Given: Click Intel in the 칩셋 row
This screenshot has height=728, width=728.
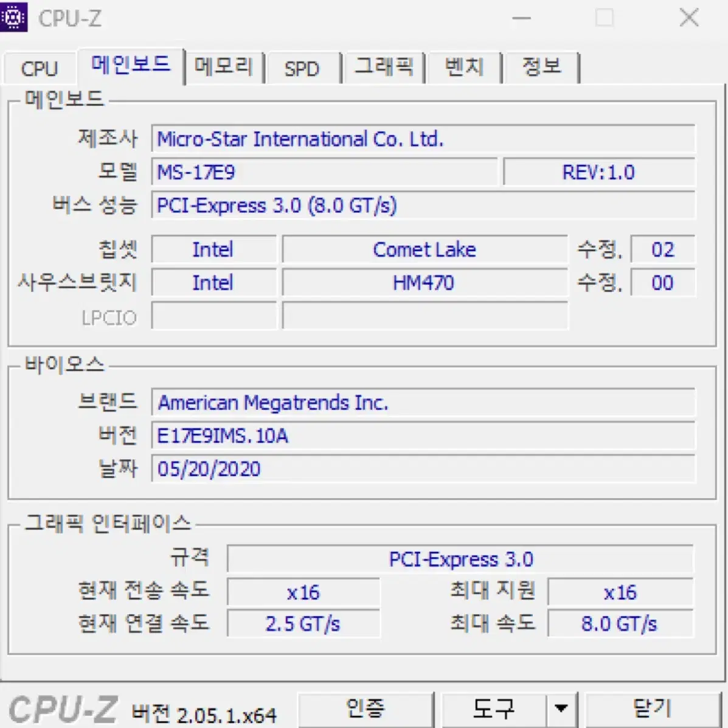Looking at the screenshot, I should (x=213, y=250).
